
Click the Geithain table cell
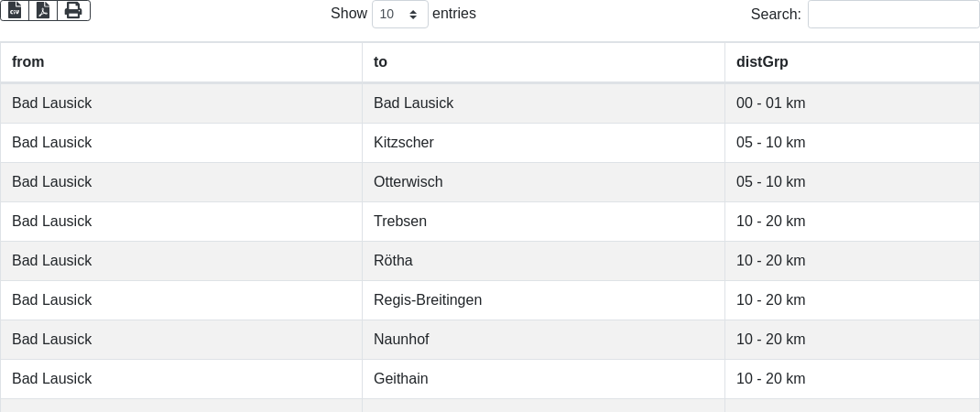click(544, 379)
